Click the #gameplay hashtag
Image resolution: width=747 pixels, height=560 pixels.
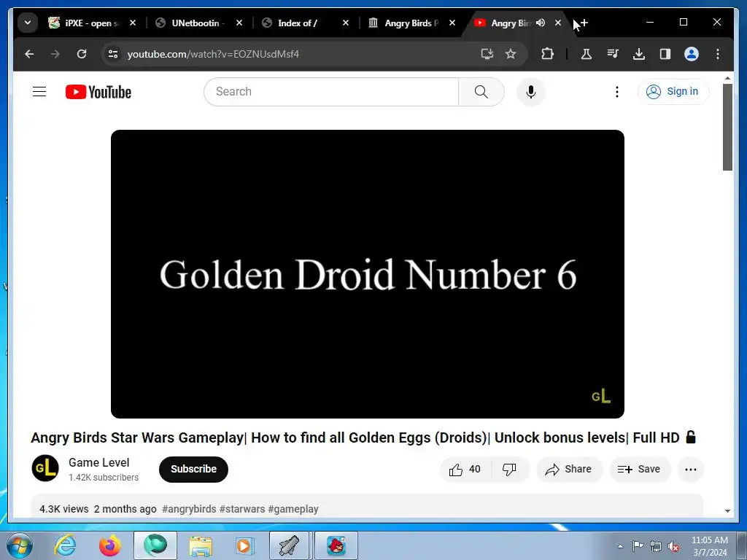point(293,509)
